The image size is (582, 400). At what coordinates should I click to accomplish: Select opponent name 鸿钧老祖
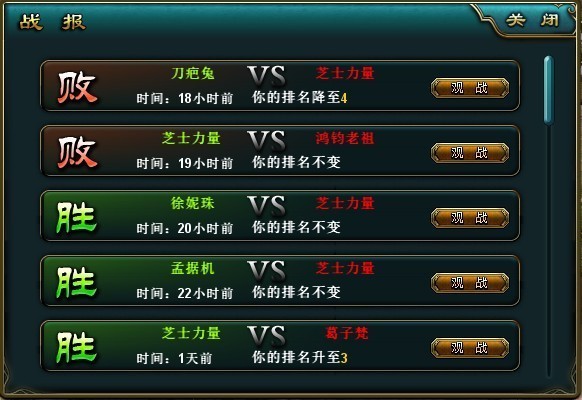pos(345,138)
